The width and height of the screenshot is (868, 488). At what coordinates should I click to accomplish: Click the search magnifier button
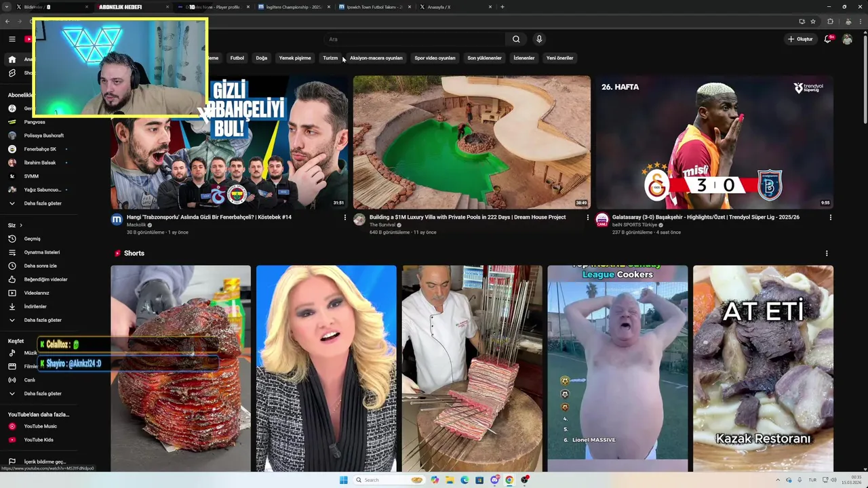(516, 39)
